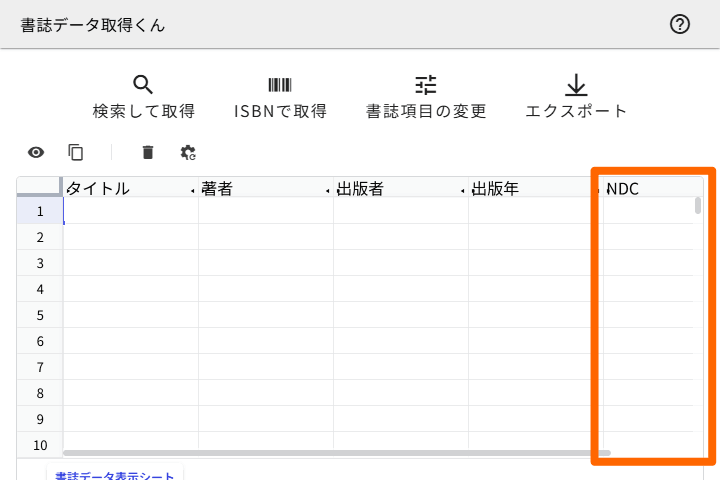Click the horizontal scrollbar of the sheet
720x480 pixels.
click(x=320, y=453)
